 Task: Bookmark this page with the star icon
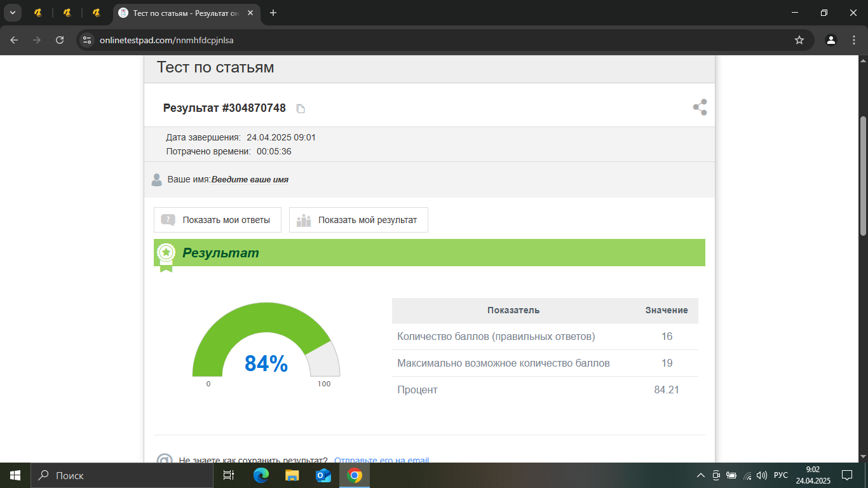pos(799,40)
